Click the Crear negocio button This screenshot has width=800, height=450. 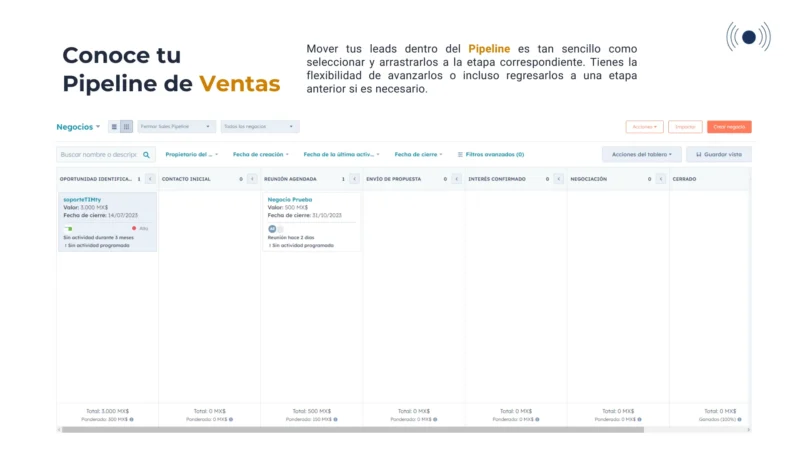click(x=729, y=127)
